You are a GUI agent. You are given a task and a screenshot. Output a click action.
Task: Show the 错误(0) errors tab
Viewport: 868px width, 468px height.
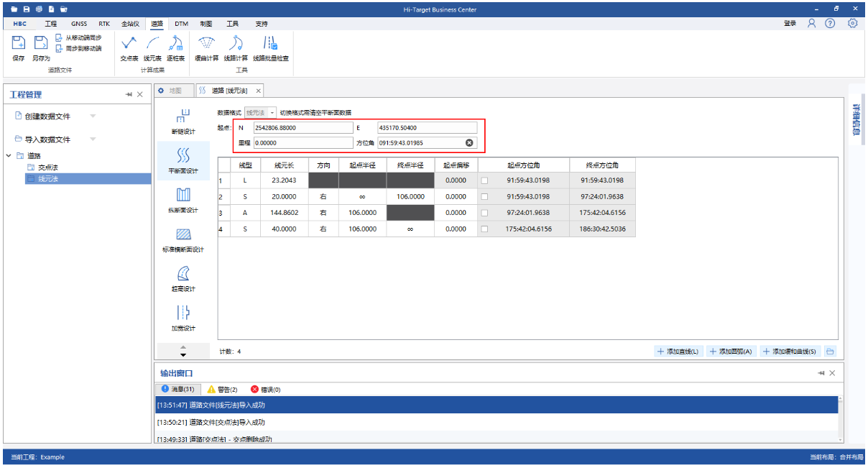click(x=265, y=389)
